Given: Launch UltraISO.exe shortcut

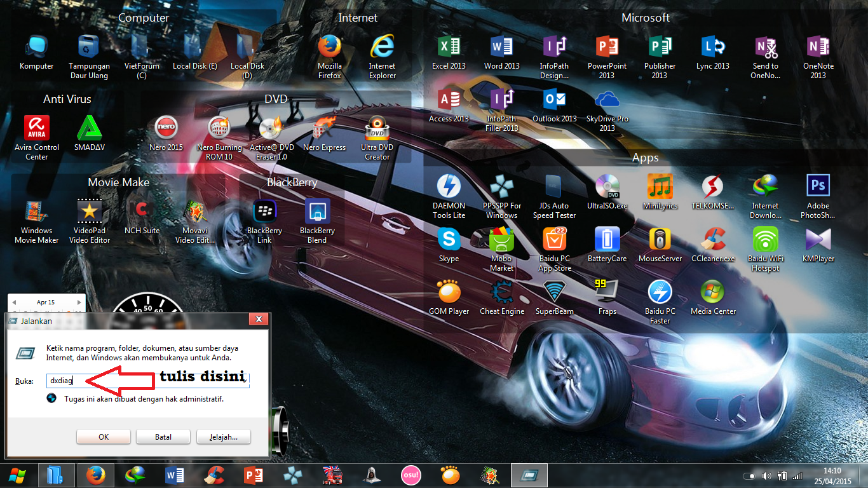Looking at the screenshot, I should point(607,192).
